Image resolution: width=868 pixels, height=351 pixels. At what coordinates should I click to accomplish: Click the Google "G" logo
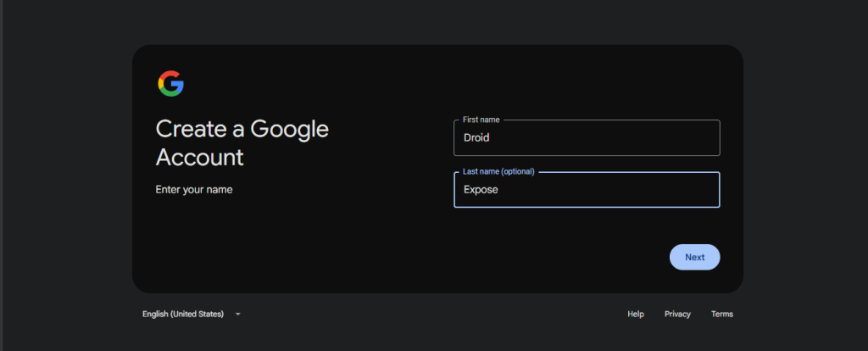[170, 84]
